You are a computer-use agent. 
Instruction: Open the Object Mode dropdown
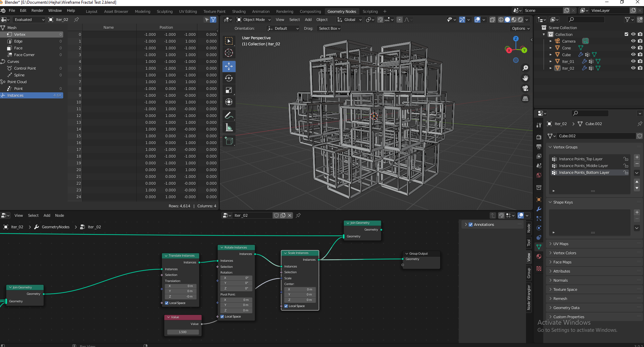pos(254,20)
